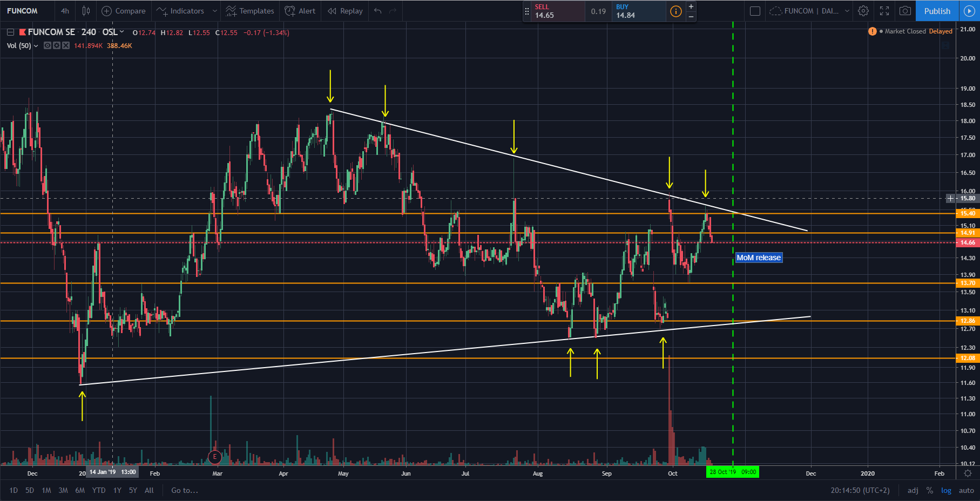Click the 14.66 red last price label
Viewport: 980px width, 501px height.
(968, 242)
